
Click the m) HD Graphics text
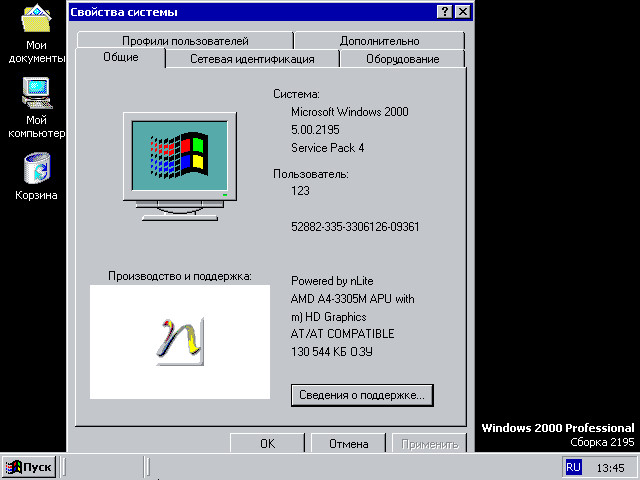click(329, 317)
